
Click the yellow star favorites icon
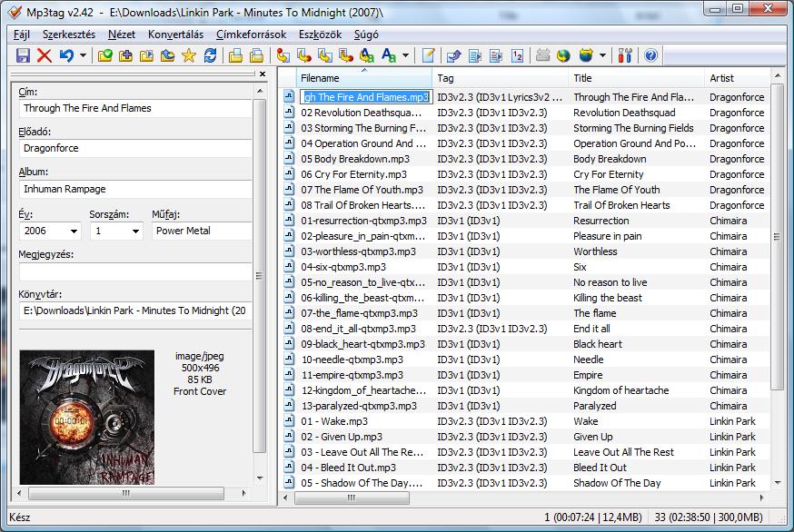(189, 56)
